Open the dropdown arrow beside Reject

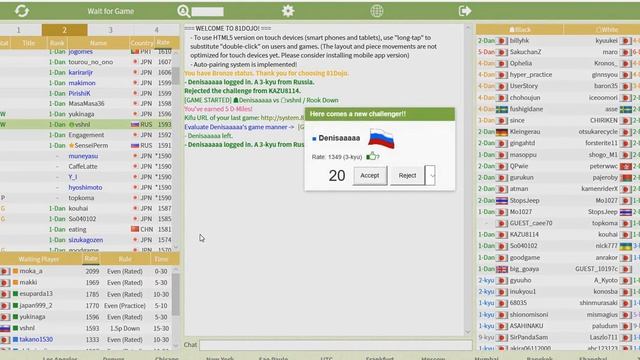point(430,176)
